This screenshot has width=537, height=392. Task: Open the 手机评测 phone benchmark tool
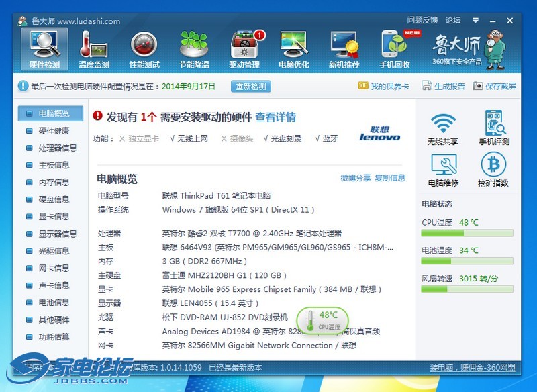point(493,129)
